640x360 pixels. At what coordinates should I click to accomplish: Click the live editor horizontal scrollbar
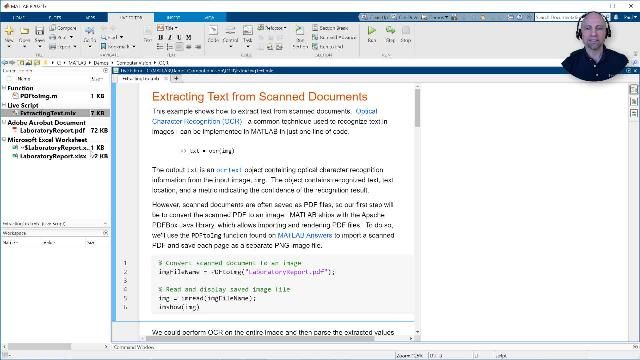(x=260, y=338)
